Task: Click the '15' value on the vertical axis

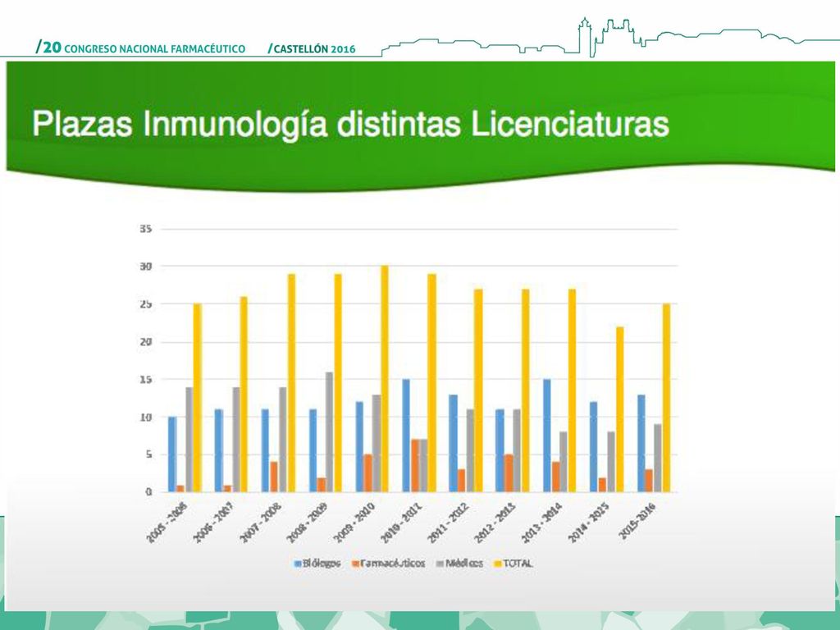Action: coord(146,379)
